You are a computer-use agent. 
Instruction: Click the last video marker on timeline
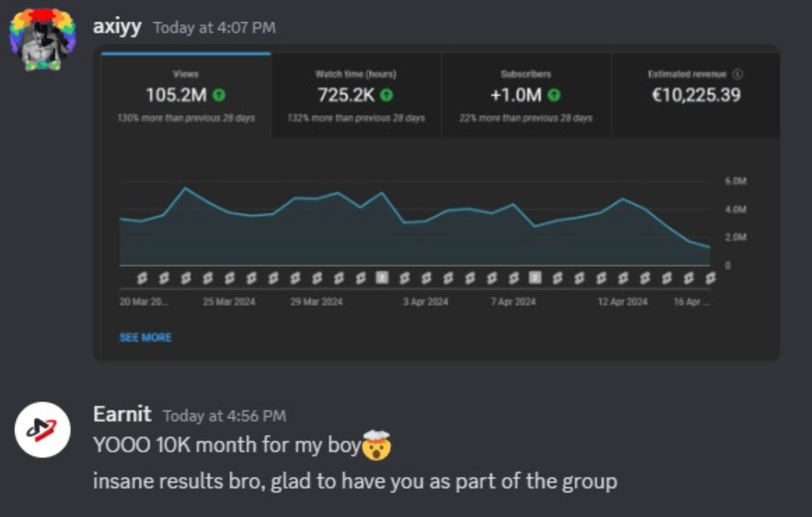[710, 278]
